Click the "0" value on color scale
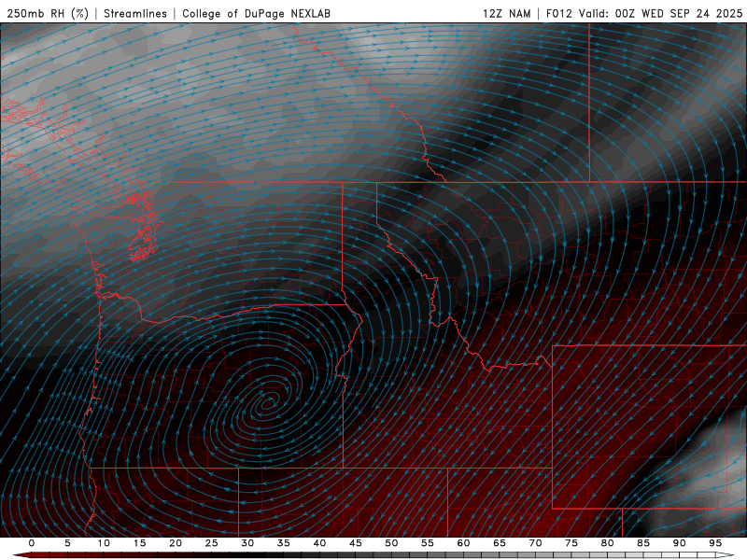747x560 pixels. [x=32, y=543]
